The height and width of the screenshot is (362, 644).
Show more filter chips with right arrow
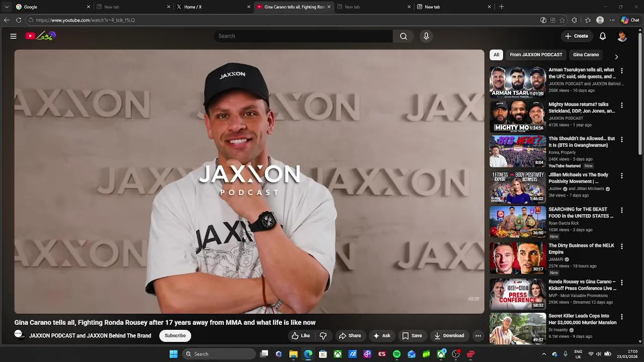pos(616,57)
